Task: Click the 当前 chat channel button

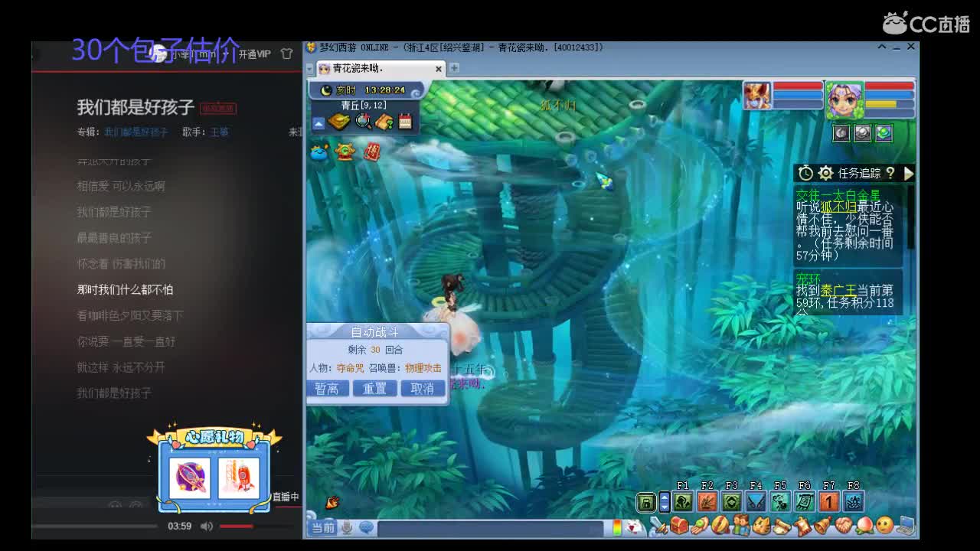Action: [323, 527]
